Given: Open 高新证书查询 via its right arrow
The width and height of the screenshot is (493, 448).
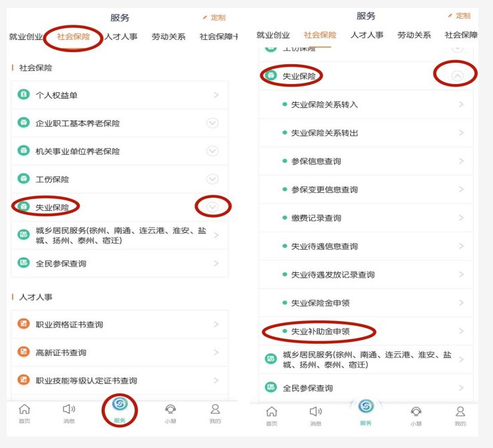Looking at the screenshot, I should [x=216, y=352].
